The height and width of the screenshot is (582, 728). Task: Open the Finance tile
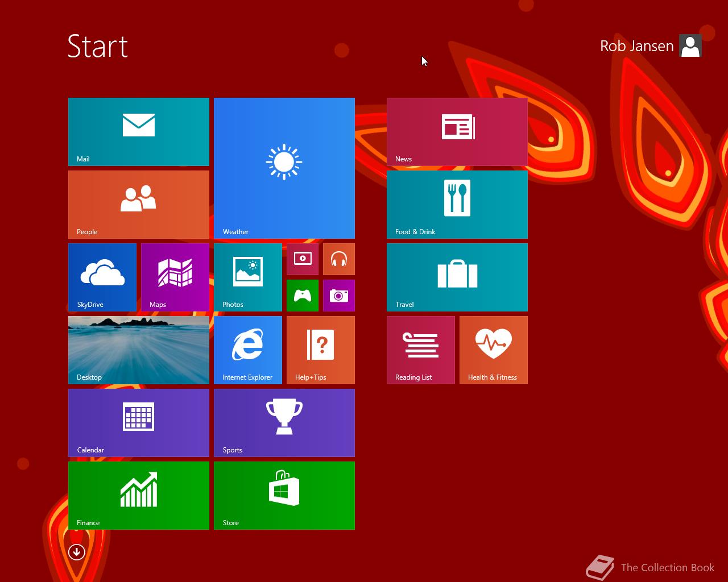(x=139, y=496)
